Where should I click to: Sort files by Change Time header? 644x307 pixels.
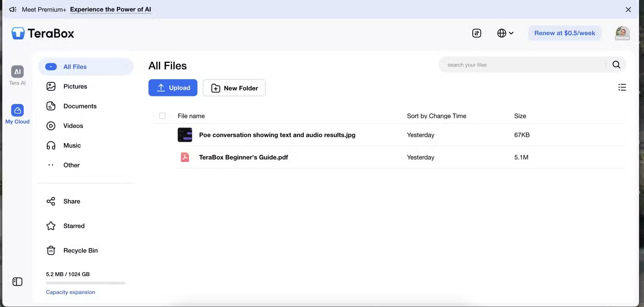tap(436, 116)
